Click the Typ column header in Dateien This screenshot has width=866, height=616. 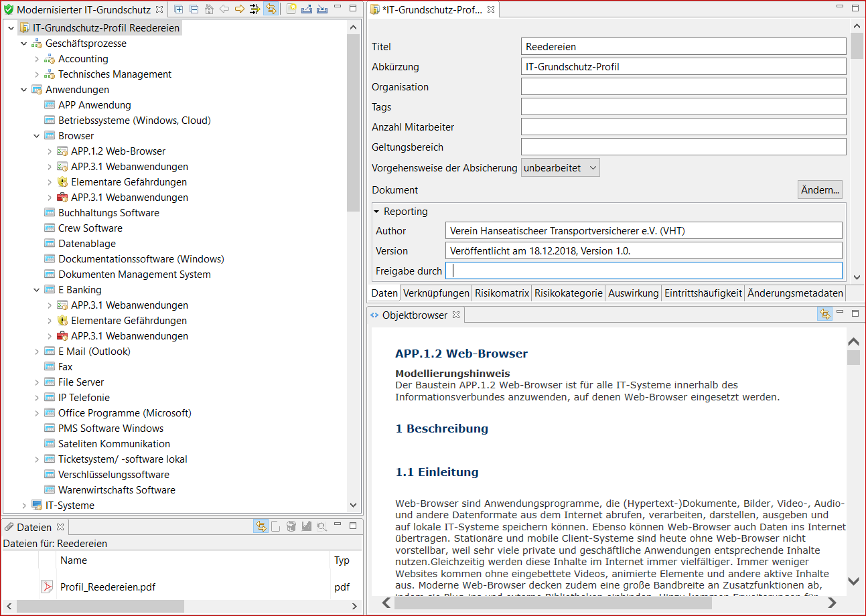(x=342, y=560)
